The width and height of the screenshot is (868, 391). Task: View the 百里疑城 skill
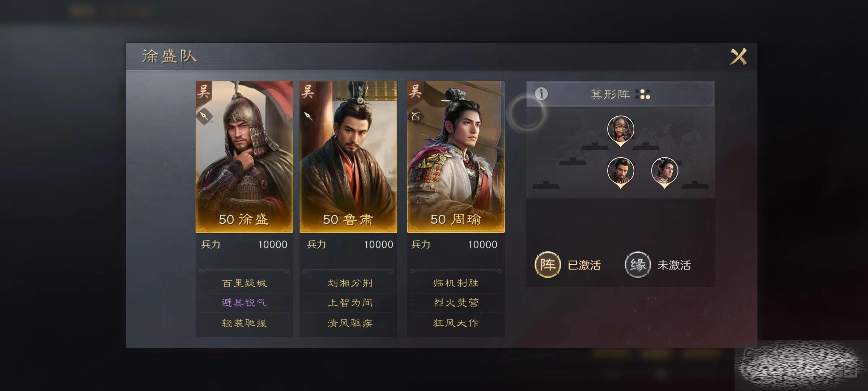tap(244, 283)
